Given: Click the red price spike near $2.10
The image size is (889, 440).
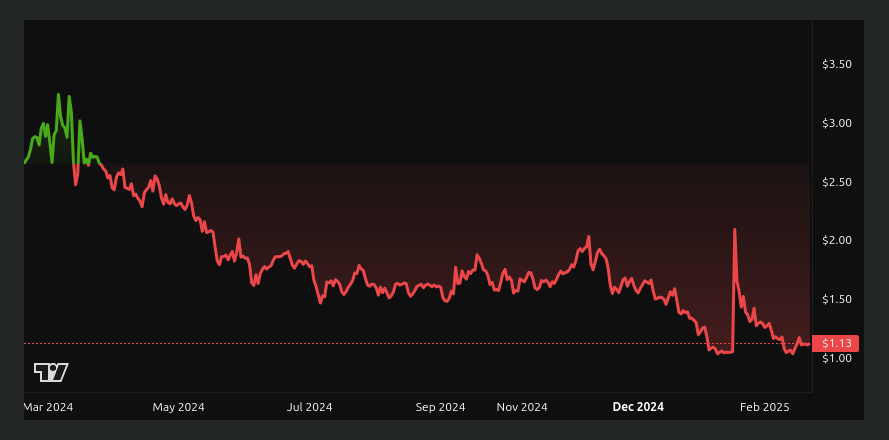Looking at the screenshot, I should (x=735, y=230).
